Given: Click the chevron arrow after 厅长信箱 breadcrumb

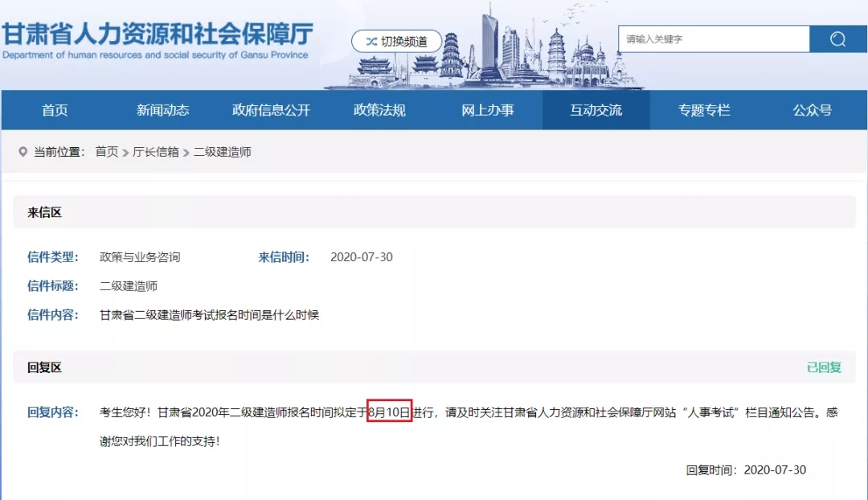Looking at the screenshot, I should (186, 153).
